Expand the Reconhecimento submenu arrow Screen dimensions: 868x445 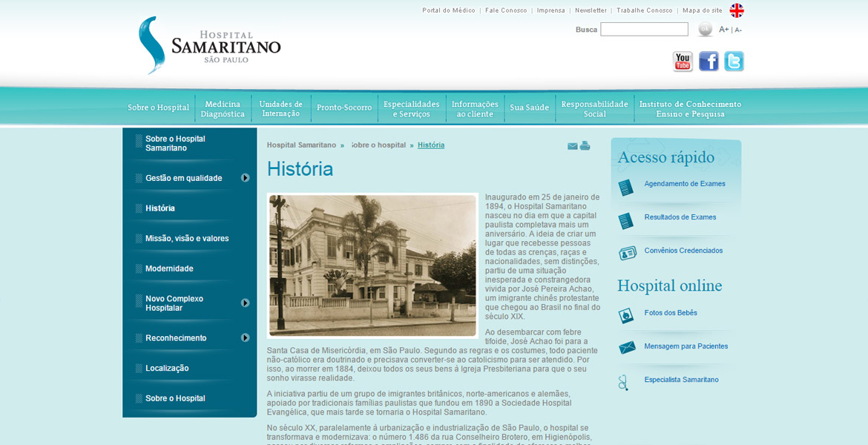coord(246,337)
